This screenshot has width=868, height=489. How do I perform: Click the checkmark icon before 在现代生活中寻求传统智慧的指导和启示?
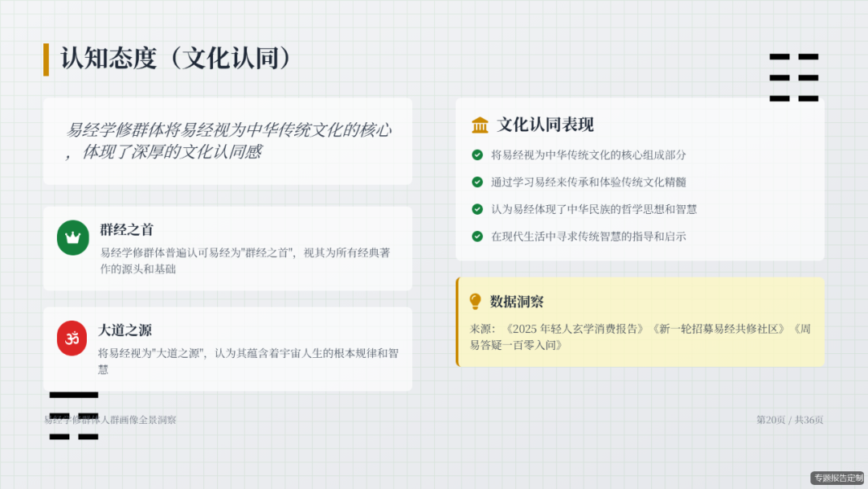pos(478,236)
